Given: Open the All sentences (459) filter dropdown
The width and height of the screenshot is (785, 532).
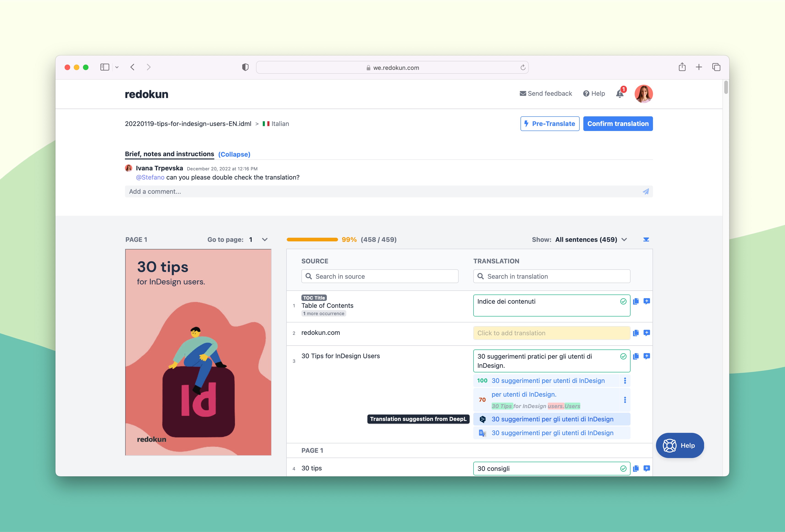Looking at the screenshot, I should 591,239.
